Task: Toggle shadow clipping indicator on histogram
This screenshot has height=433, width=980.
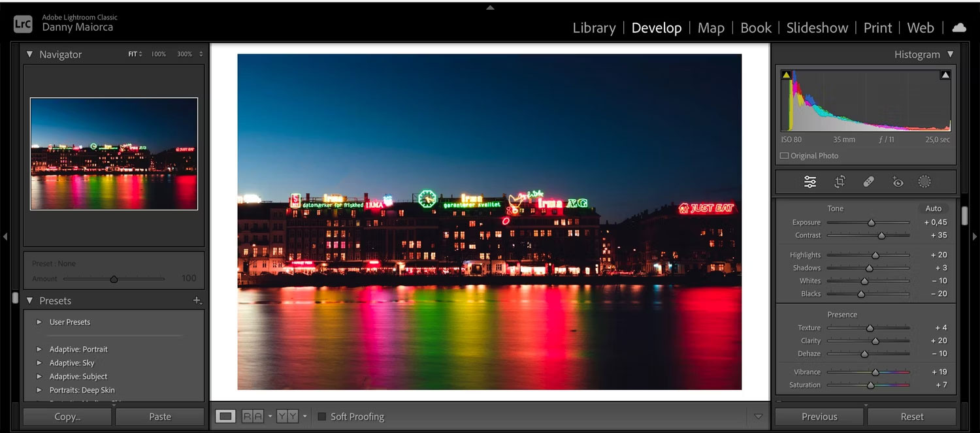Action: 785,74
